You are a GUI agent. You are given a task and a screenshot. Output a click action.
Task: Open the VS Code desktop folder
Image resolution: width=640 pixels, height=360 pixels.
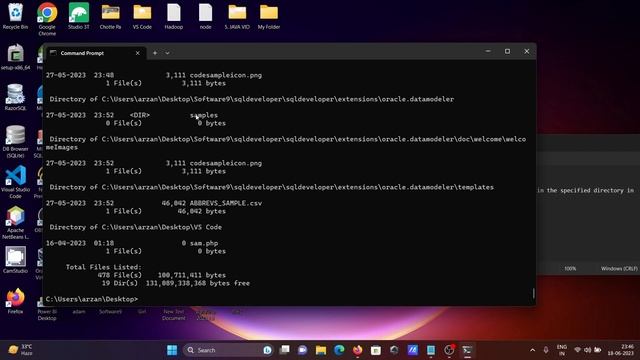coord(142,16)
